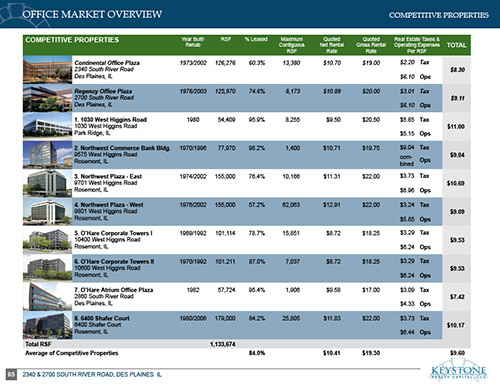The width and height of the screenshot is (500, 386).
Task: Click the '$11.00' total for 1030 West Higgins
Action: coord(456,126)
